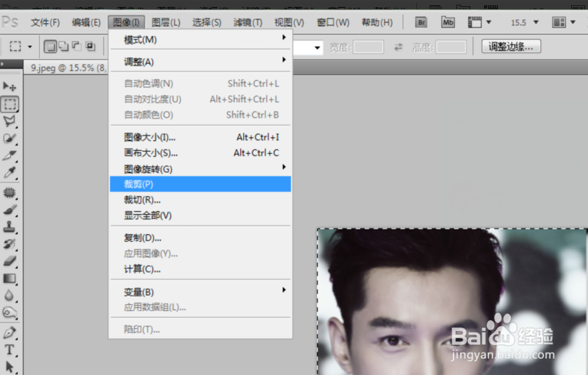Expand the view extras dropdown arrow
This screenshot has width=588, height=375.
(489, 22)
